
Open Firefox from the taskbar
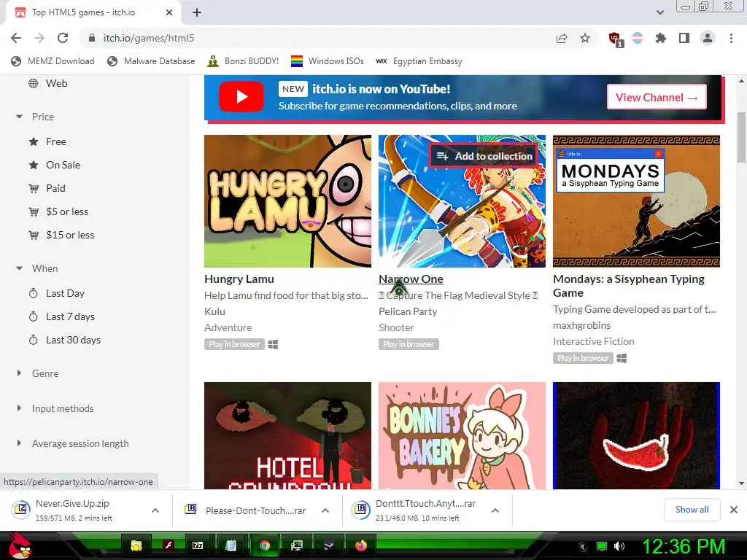tap(361, 545)
